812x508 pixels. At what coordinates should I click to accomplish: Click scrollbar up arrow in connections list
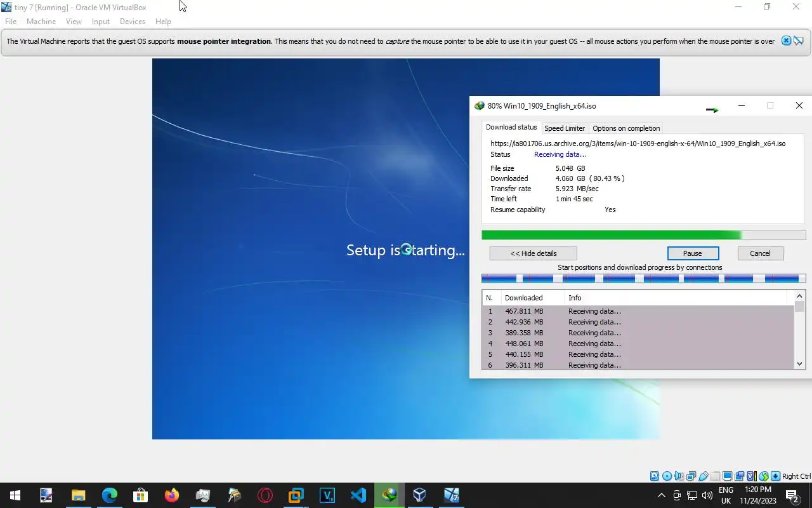coord(799,296)
